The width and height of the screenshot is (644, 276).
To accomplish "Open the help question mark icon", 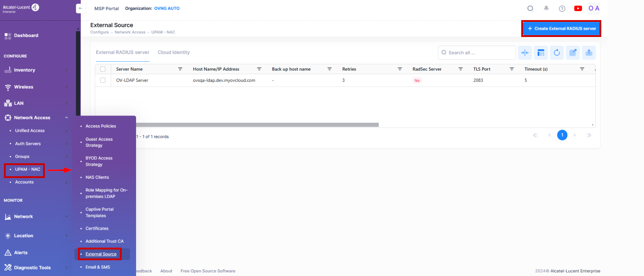I will (x=562, y=9).
